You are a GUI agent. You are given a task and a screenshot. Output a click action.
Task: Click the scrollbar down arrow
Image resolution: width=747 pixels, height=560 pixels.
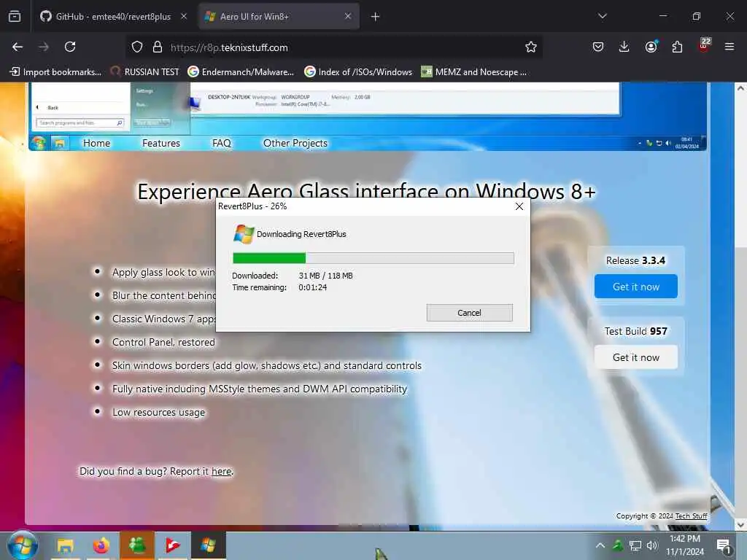pyautogui.click(x=740, y=525)
